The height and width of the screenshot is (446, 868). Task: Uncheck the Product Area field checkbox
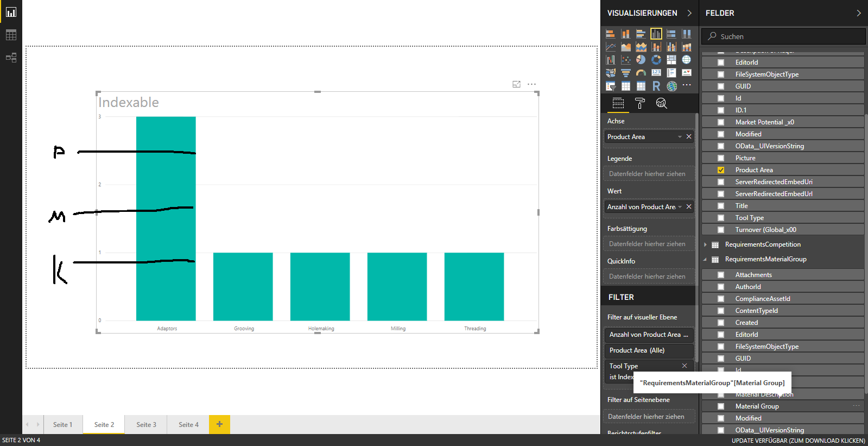click(721, 170)
